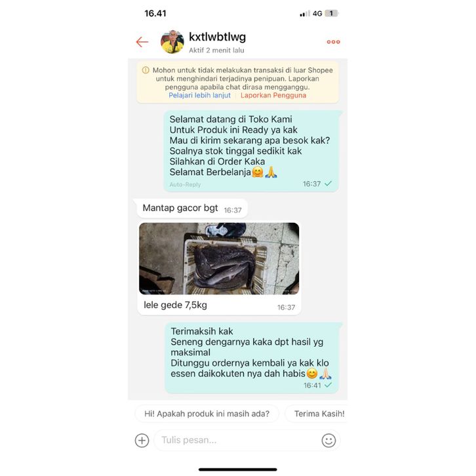Image resolution: width=476 pixels, height=476 pixels.
Task: Open kxtlwbtlwg profile avatar
Action: point(172,42)
